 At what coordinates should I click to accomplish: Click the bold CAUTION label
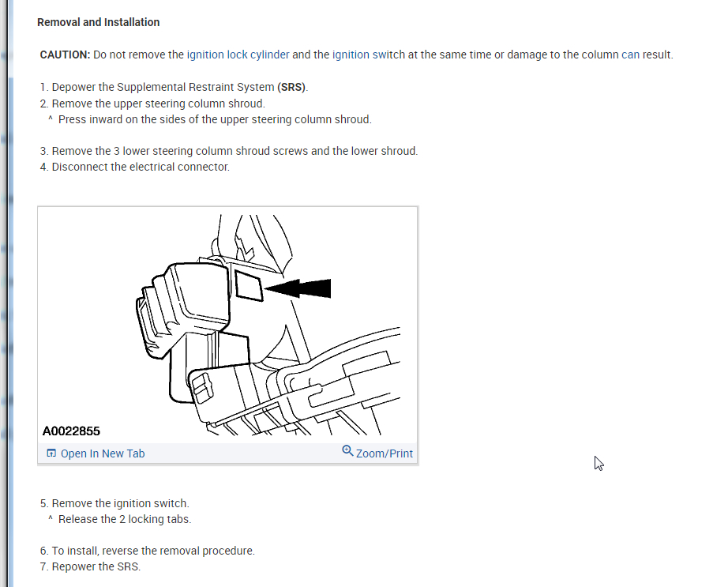[x=65, y=55]
